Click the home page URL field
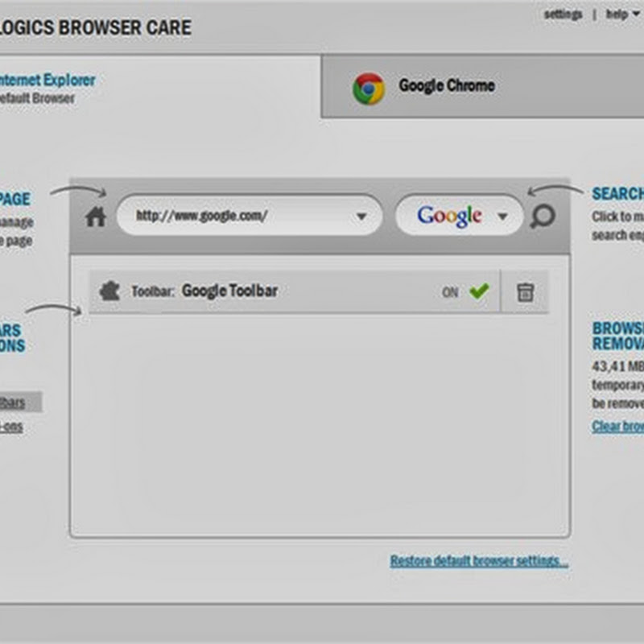The image size is (644, 644). click(250, 215)
